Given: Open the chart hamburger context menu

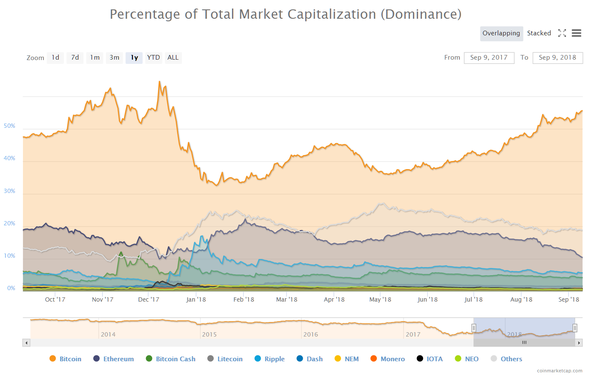Looking at the screenshot, I should [576, 33].
